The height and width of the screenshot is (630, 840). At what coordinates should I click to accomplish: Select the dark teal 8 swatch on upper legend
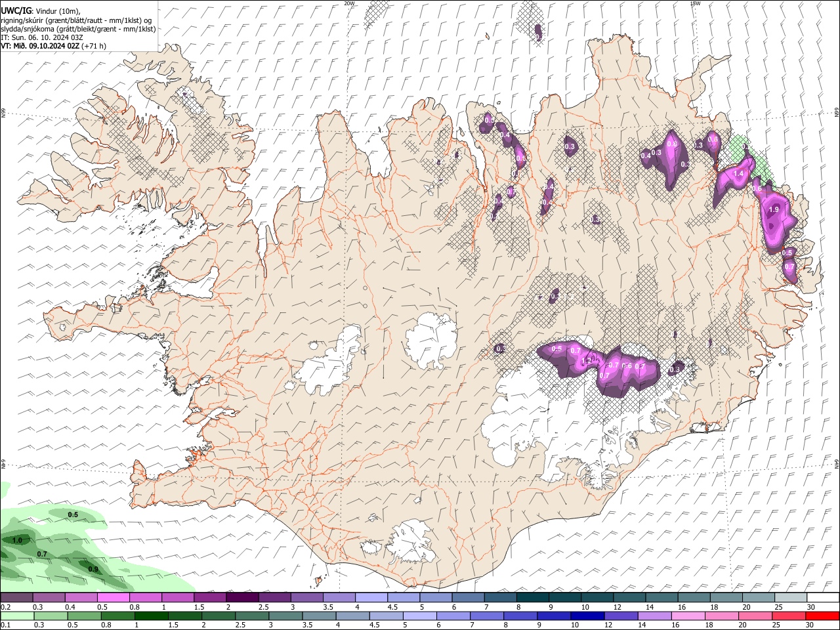click(533, 598)
